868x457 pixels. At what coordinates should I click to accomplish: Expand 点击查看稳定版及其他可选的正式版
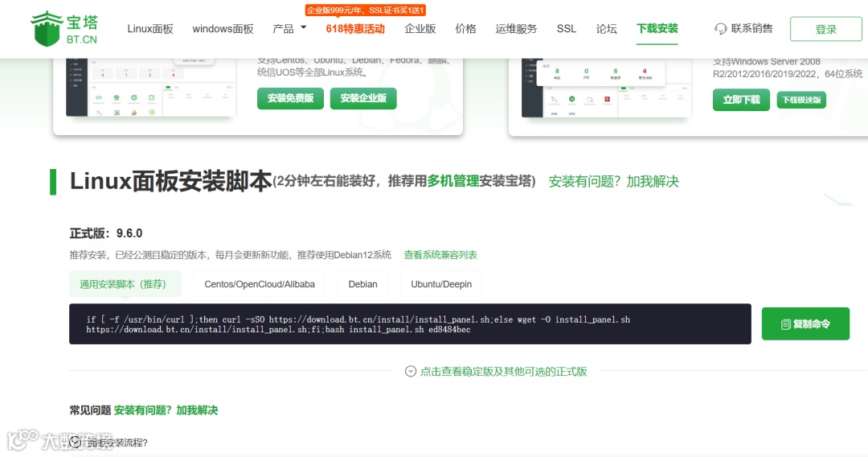[x=496, y=371]
